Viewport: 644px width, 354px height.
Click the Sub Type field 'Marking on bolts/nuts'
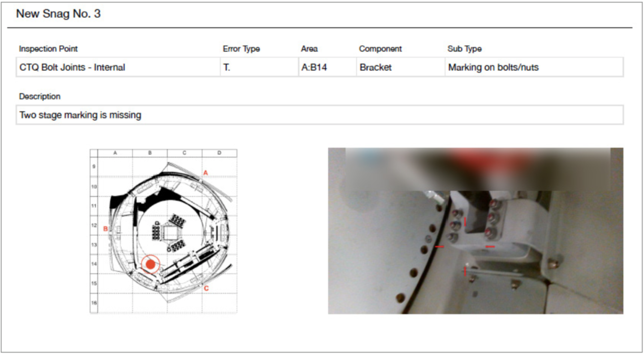(534, 67)
